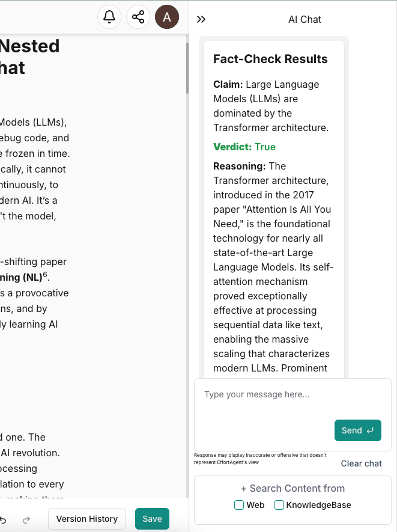Click the Web checkbox label text
This screenshot has height=532, width=397.
pos(255,505)
